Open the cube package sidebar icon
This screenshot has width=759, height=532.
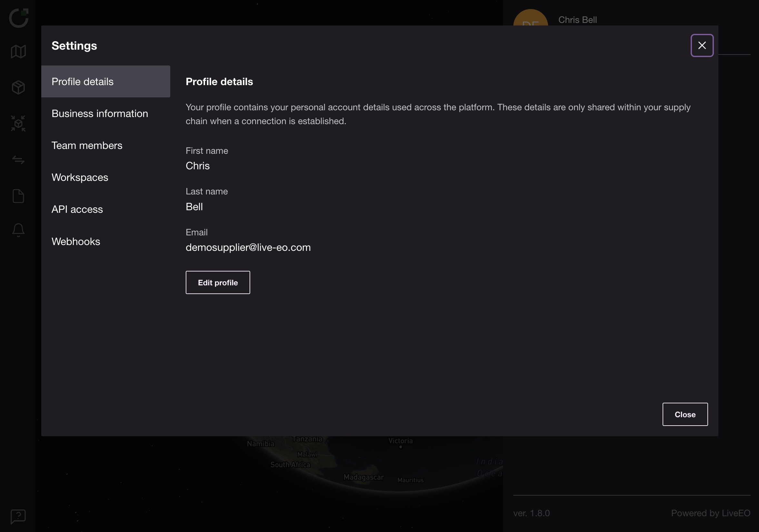(18, 88)
